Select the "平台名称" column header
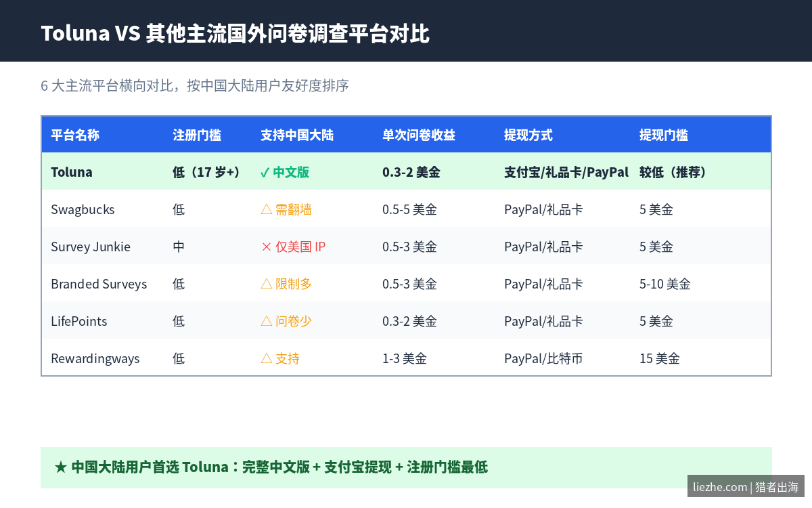812x508 pixels. 75,135
